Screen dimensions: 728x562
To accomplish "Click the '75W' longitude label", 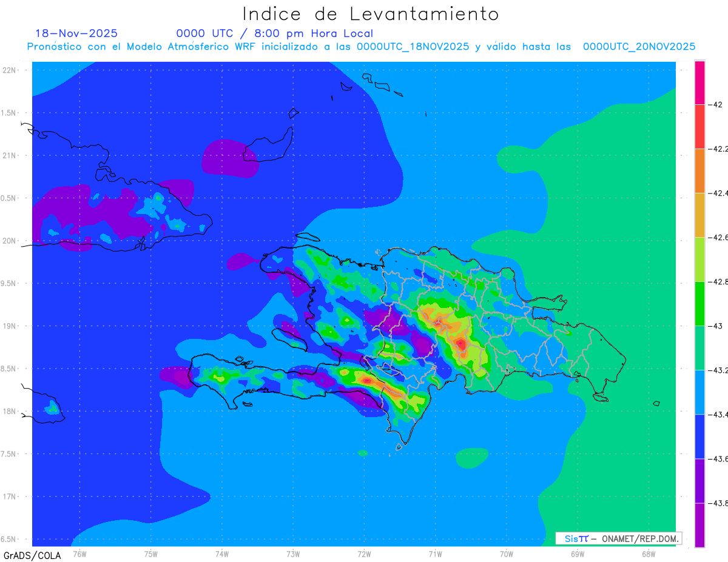I will [x=151, y=554].
